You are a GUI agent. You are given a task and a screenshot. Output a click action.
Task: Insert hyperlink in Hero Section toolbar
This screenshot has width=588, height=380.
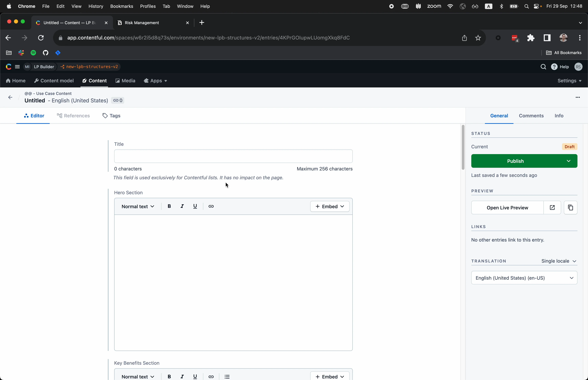click(211, 206)
